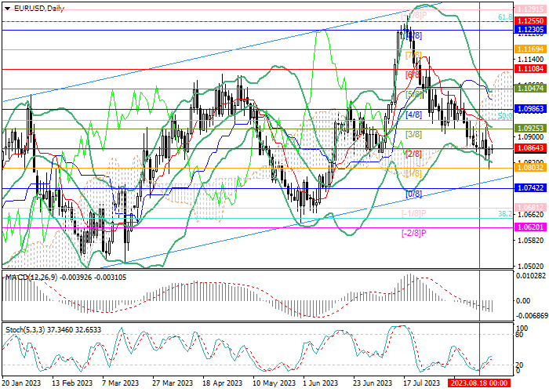Screen dimensions: 549x392
Task: Click the 61.8 Fibonacci level label
Action: (x=505, y=16)
